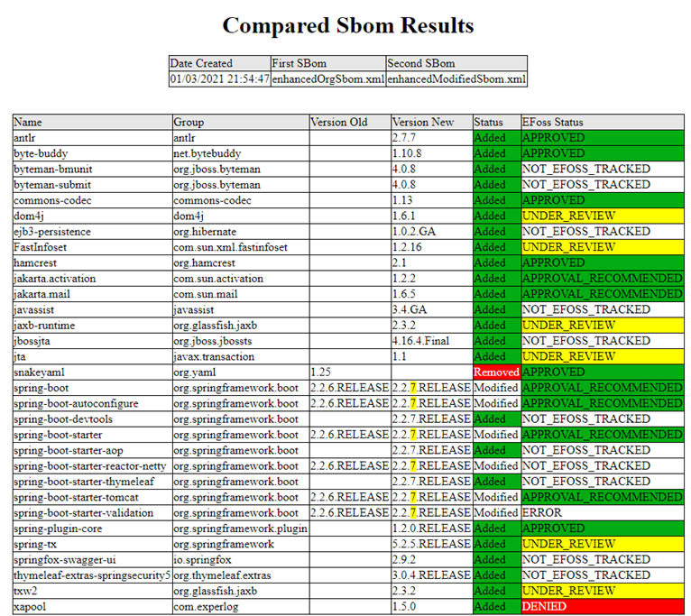Click the red 'DENIED' status cell
691x616 pixels.
[x=603, y=607]
